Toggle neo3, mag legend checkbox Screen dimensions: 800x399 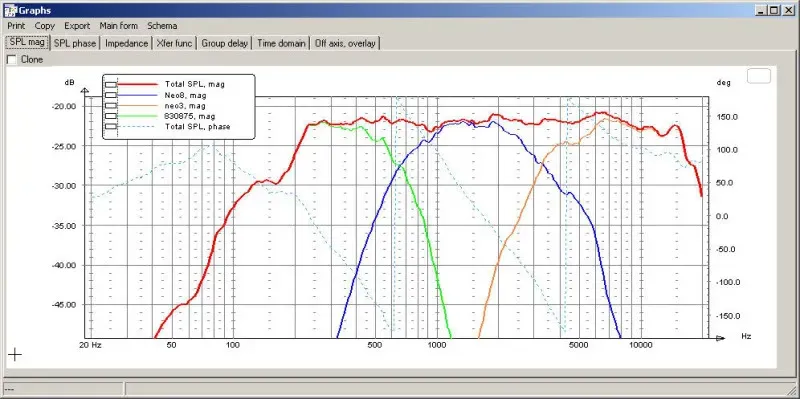(111, 106)
